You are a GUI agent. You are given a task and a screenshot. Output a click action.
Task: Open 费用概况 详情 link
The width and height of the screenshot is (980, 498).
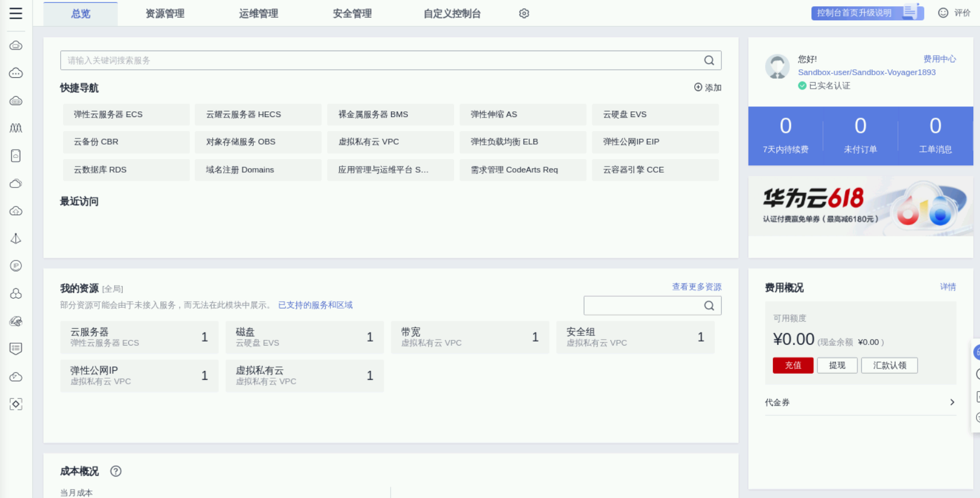point(948,287)
